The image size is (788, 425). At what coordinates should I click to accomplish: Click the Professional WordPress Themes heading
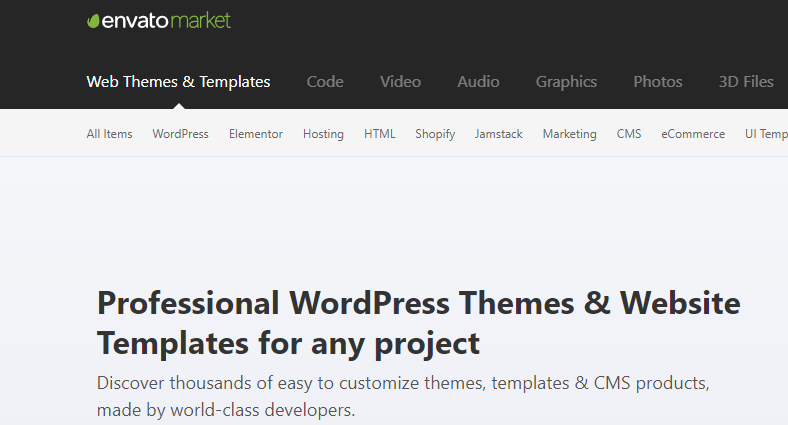(419, 324)
